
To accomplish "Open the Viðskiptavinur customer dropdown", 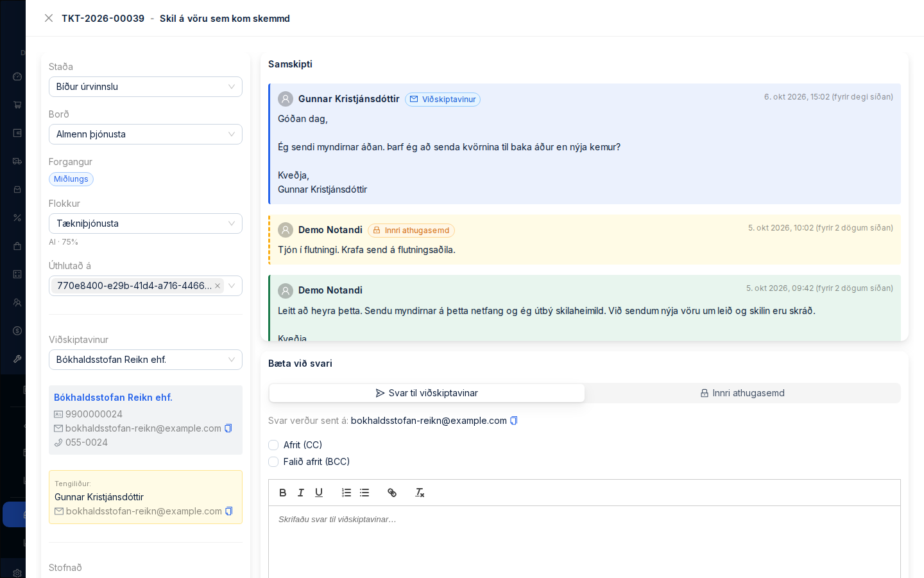I will pos(146,360).
